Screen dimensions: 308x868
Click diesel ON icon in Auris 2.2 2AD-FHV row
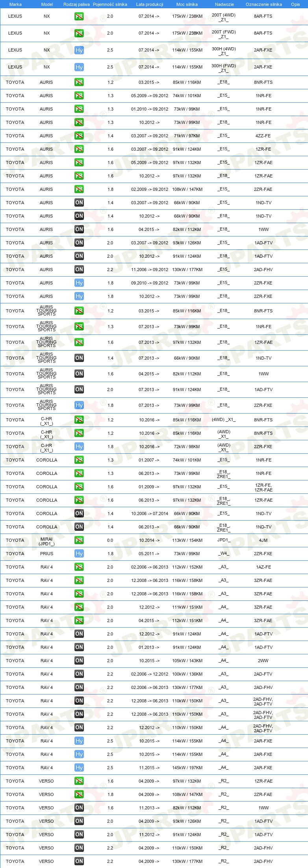(x=79, y=270)
